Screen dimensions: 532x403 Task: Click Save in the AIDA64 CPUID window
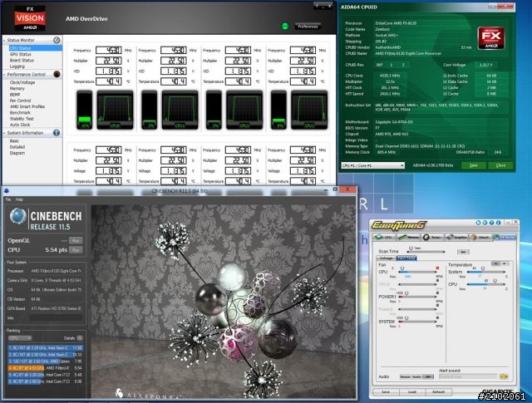coord(474,165)
